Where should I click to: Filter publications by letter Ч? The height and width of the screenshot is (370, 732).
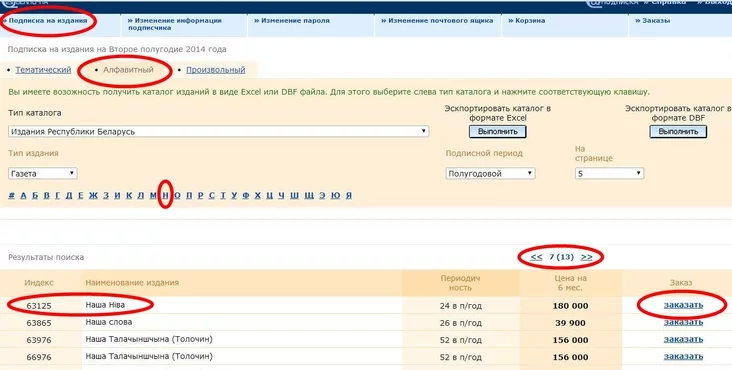282,195
